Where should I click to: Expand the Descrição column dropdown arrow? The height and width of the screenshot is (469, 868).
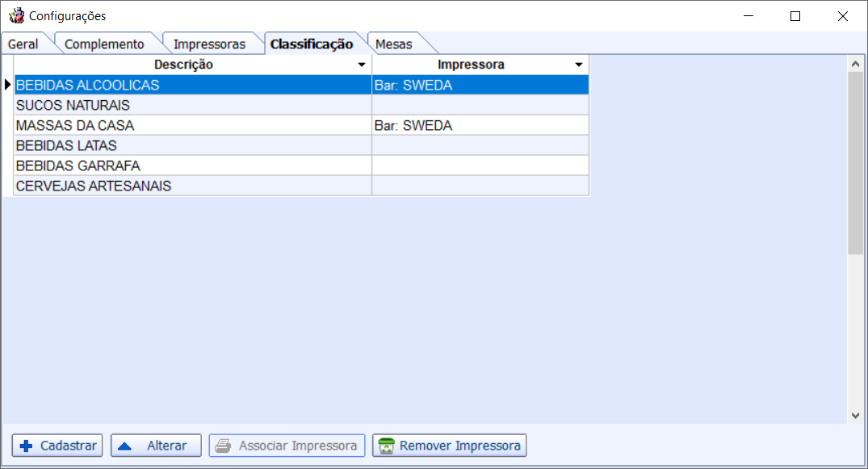pyautogui.click(x=362, y=65)
